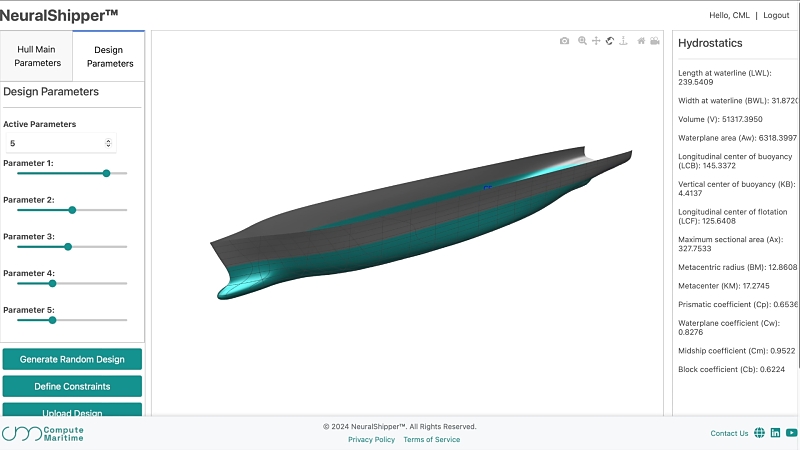This screenshot has width=800, height=450.
Task: Select the 'Maximum sectional area (Ax)' row
Action: pos(731,244)
